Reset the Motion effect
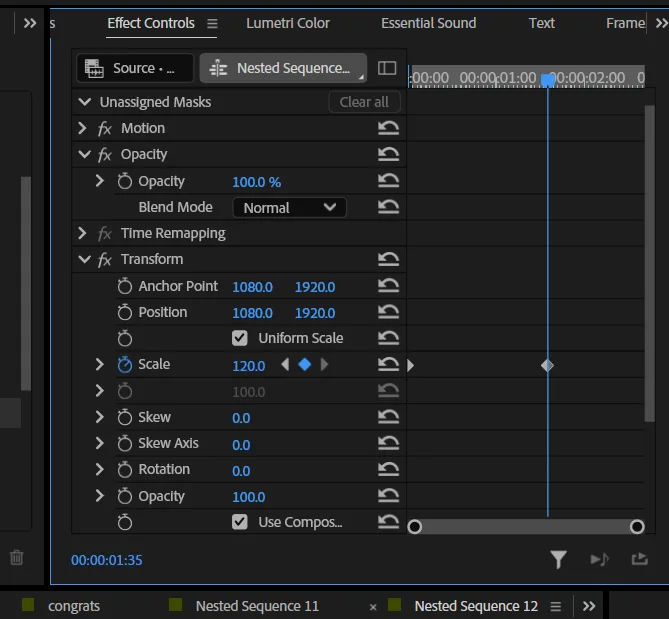 point(388,128)
